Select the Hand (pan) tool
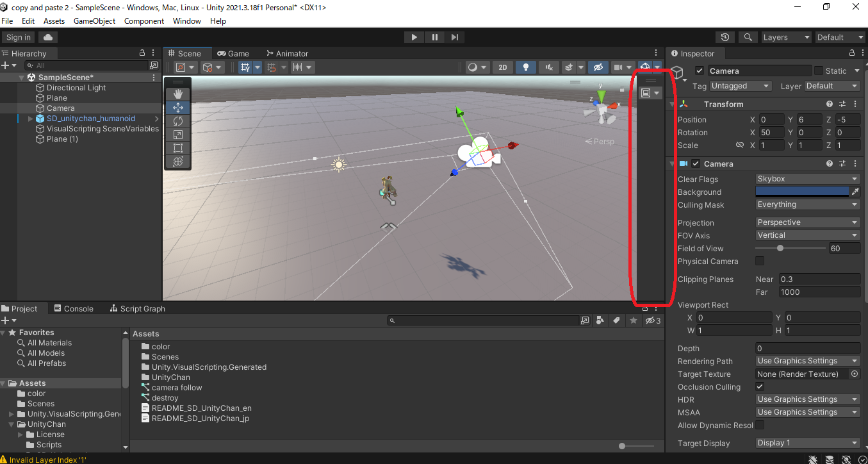 pyautogui.click(x=177, y=94)
